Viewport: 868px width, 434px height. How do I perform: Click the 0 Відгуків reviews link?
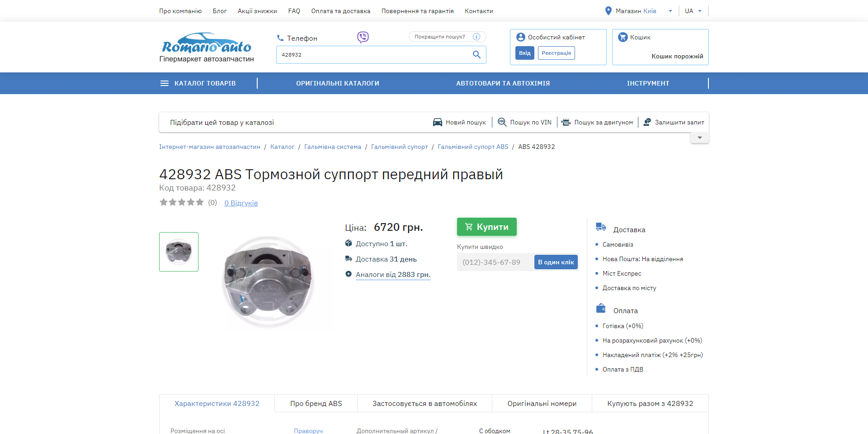pos(241,203)
